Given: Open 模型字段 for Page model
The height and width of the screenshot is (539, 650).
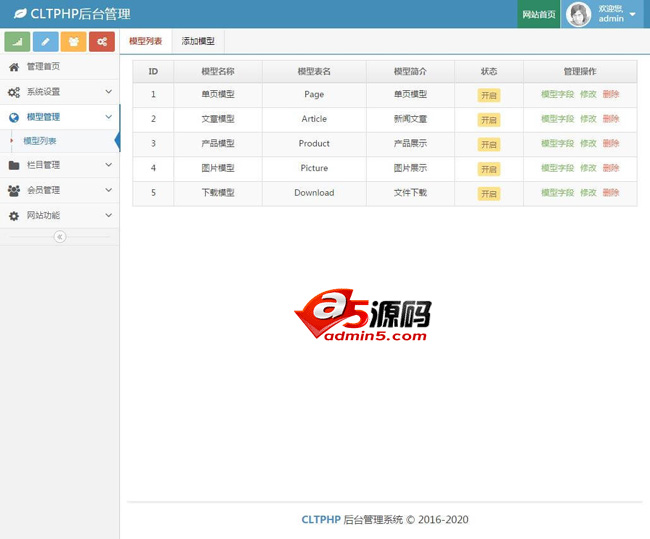Looking at the screenshot, I should point(558,94).
